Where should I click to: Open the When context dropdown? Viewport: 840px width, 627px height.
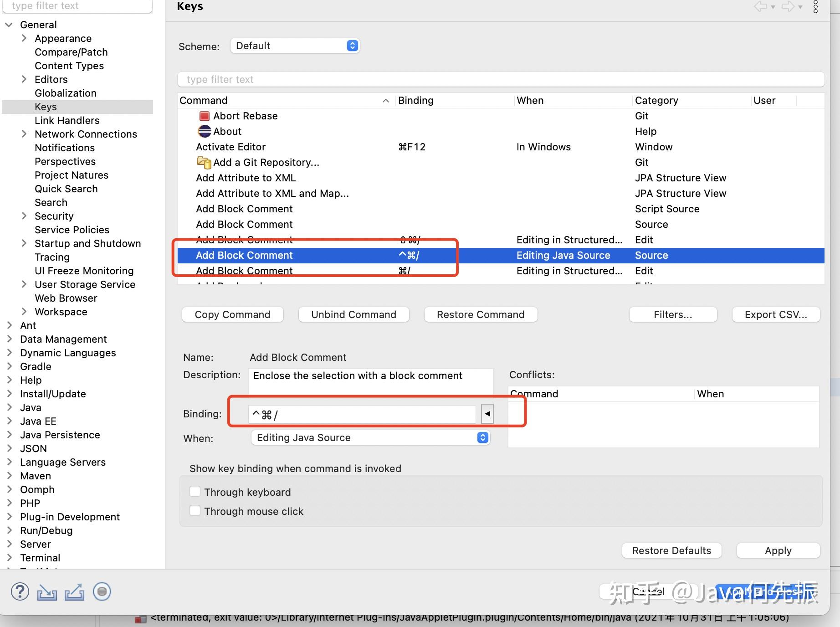370,437
